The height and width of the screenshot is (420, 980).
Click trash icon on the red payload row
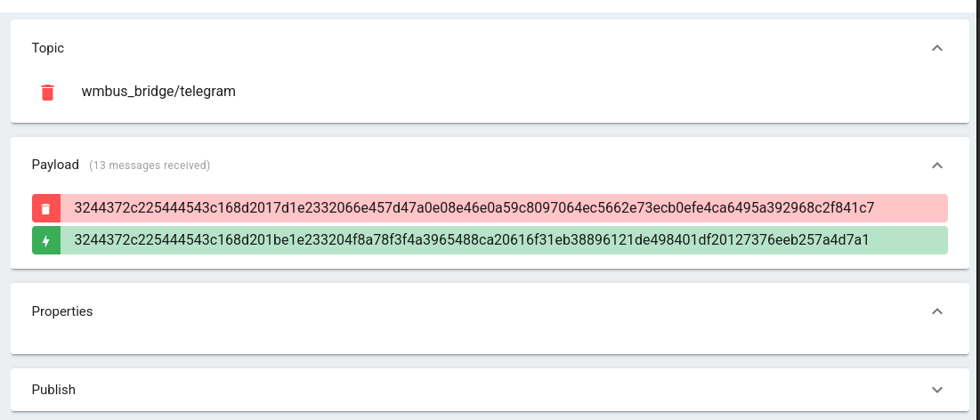pyautogui.click(x=46, y=208)
